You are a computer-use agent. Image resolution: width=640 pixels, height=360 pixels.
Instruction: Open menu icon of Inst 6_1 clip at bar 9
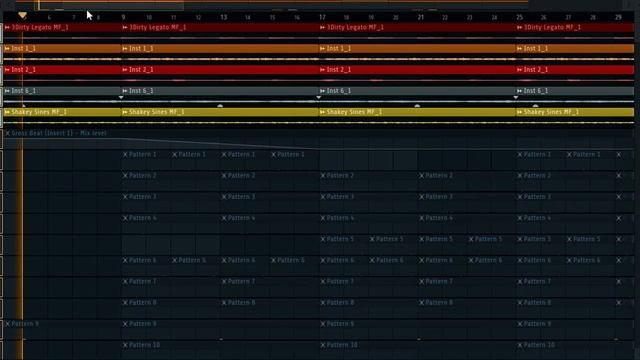[x=125, y=91]
